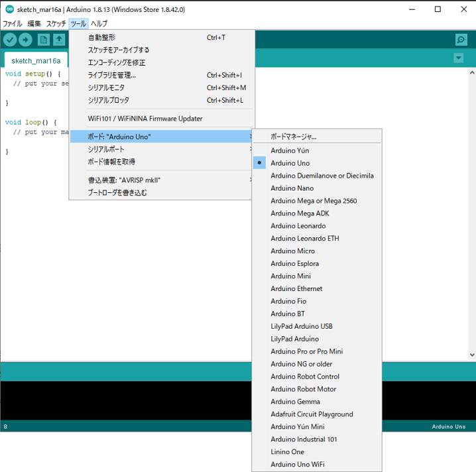
Task: Select Arduino Ethernet board
Action: 317,288
